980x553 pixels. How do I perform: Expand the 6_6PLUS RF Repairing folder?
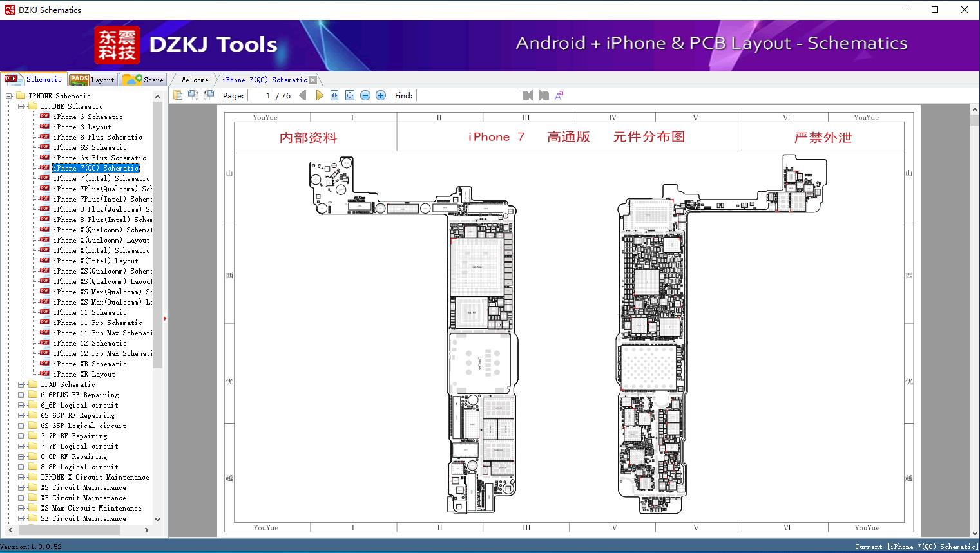(21, 395)
